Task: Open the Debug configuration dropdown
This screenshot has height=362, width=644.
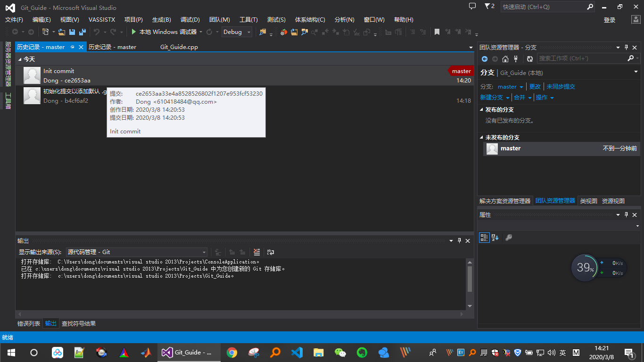Action: pyautogui.click(x=237, y=32)
